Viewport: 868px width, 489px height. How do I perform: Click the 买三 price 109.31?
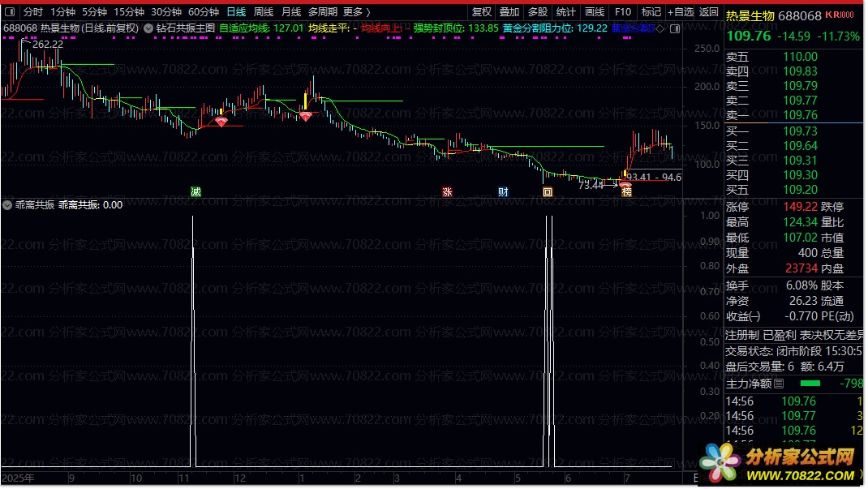click(x=800, y=160)
